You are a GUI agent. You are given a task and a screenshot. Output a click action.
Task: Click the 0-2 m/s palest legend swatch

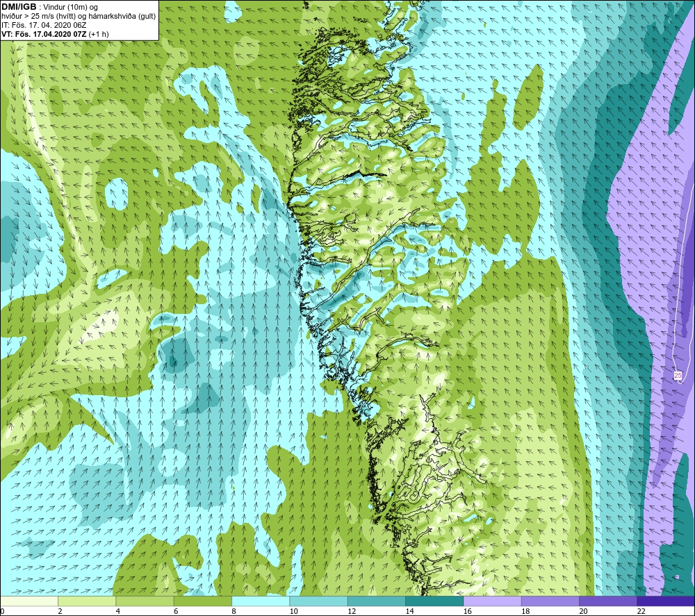tap(29, 601)
